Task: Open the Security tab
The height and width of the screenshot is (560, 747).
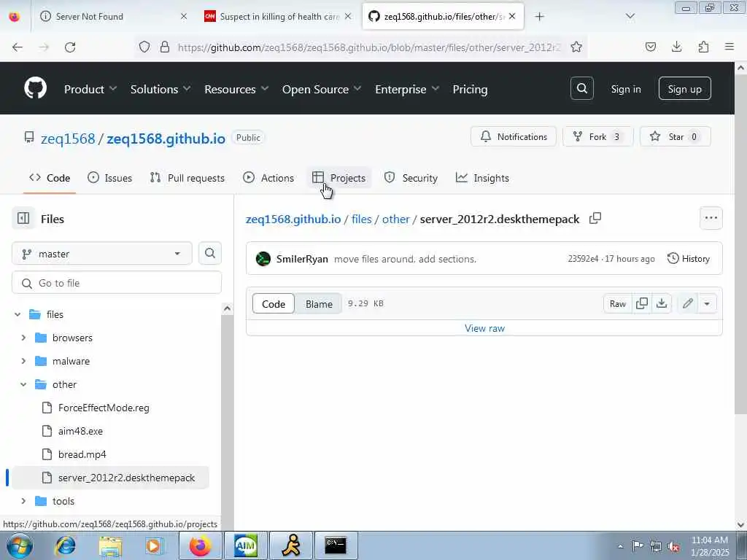Action: tap(411, 178)
